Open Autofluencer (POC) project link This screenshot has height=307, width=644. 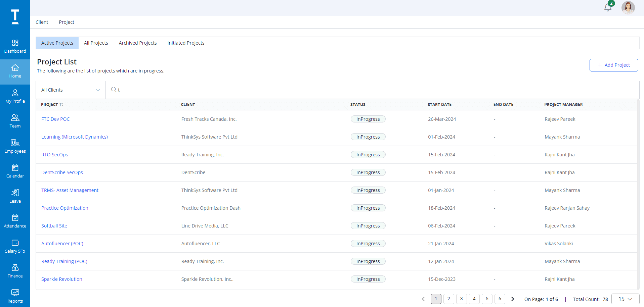pyautogui.click(x=62, y=244)
